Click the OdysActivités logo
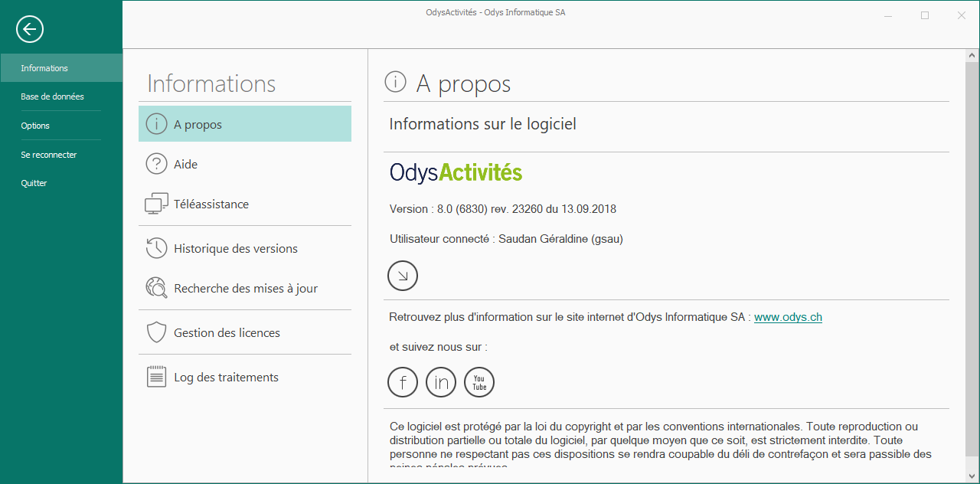The image size is (980, 484). [x=456, y=172]
